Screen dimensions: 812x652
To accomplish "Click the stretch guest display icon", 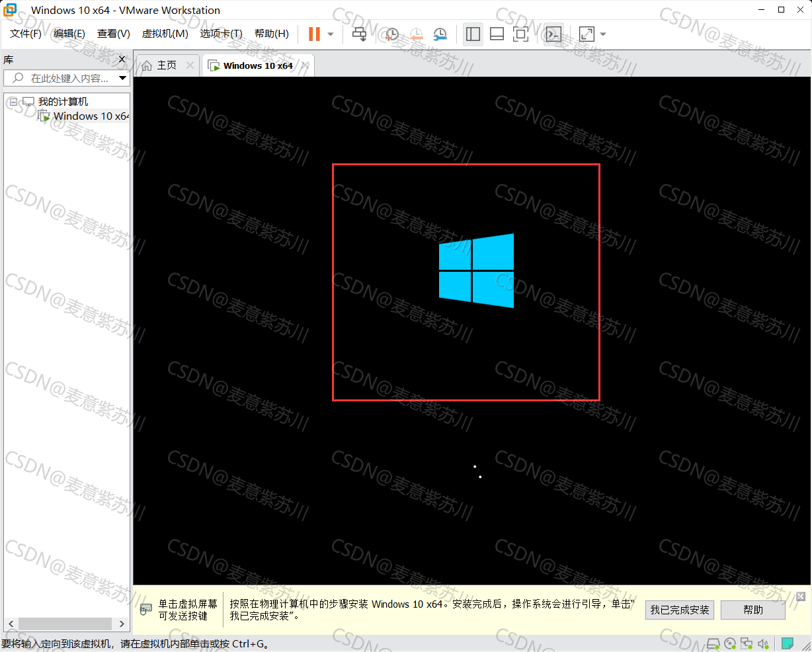I will pos(587,34).
